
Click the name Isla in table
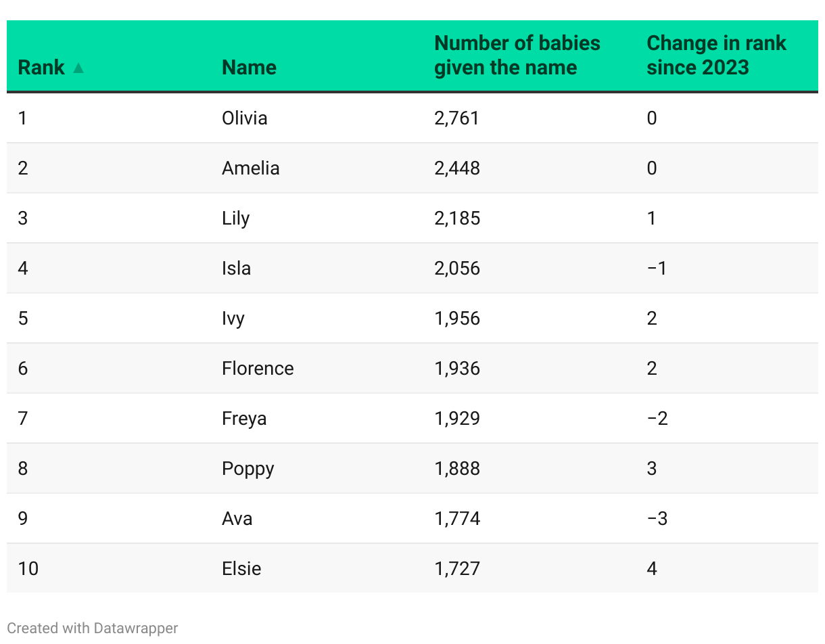(236, 269)
